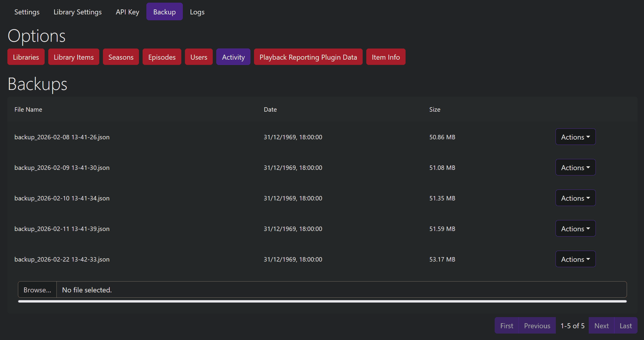Enable the Item Info backup option
The width and height of the screenshot is (644, 340).
tap(386, 57)
